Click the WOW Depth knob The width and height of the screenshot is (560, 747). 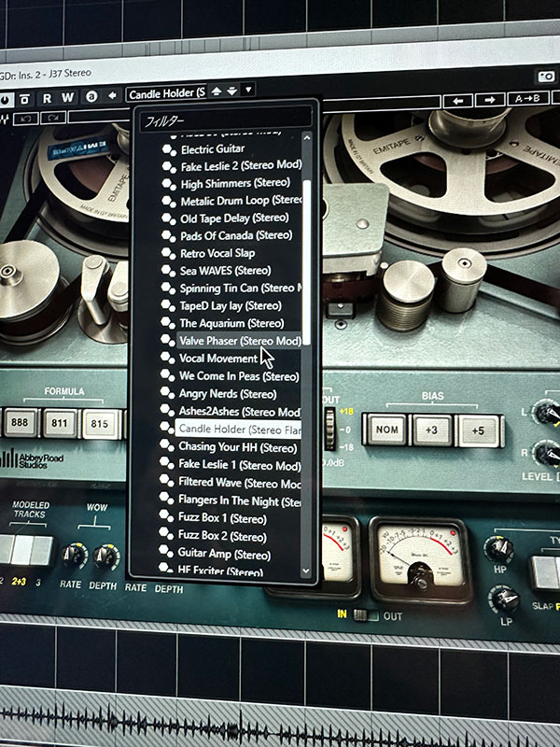[x=105, y=557]
